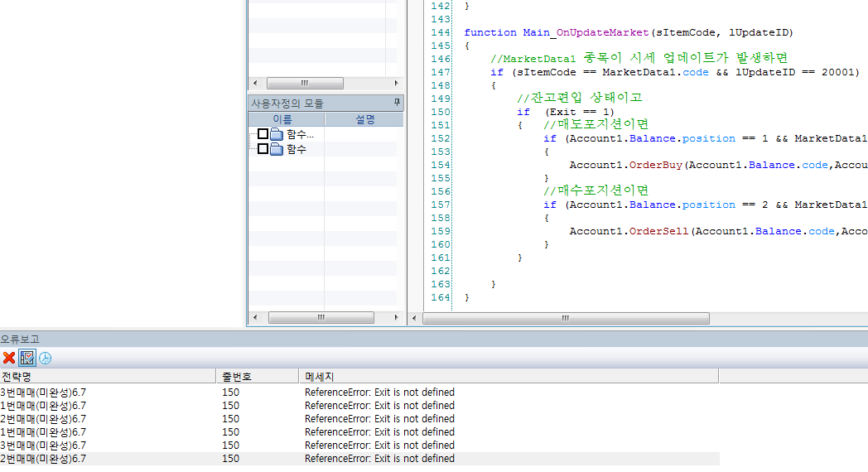Image resolution: width=868 pixels, height=472 pixels.
Task: Click the OrderSell method call
Action: pyautogui.click(x=658, y=231)
